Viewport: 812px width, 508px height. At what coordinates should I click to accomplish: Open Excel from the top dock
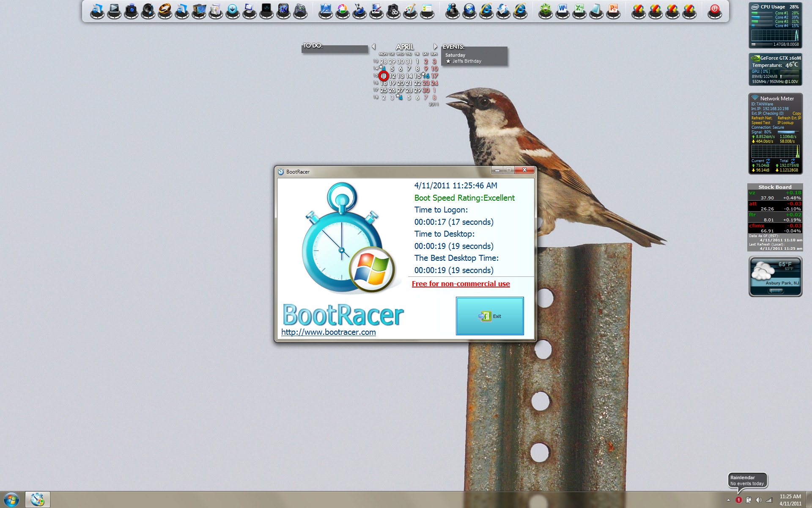[579, 9]
